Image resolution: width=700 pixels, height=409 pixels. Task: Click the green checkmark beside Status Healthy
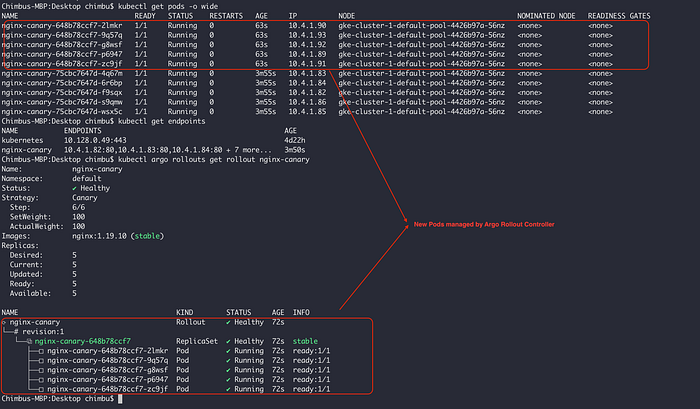(75, 188)
